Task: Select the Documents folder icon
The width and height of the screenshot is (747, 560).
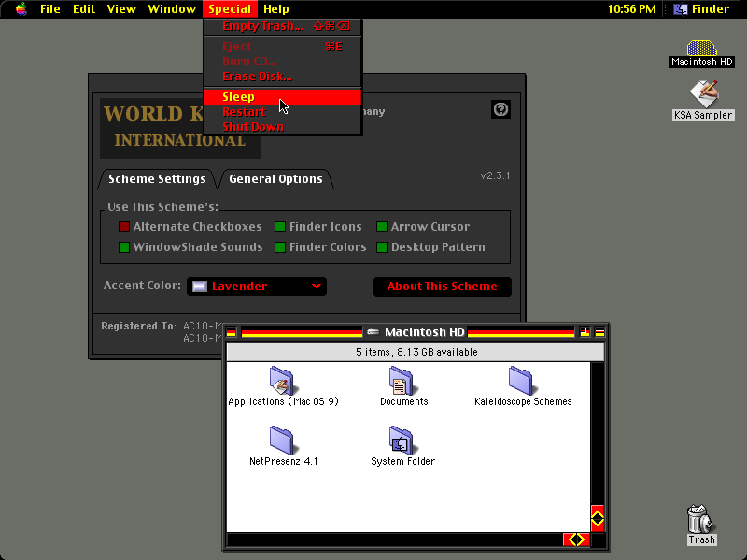Action: coord(403,381)
